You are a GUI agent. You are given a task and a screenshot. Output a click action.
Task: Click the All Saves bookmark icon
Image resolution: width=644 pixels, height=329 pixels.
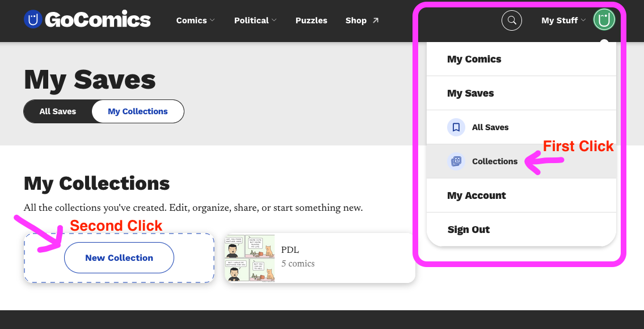(456, 127)
